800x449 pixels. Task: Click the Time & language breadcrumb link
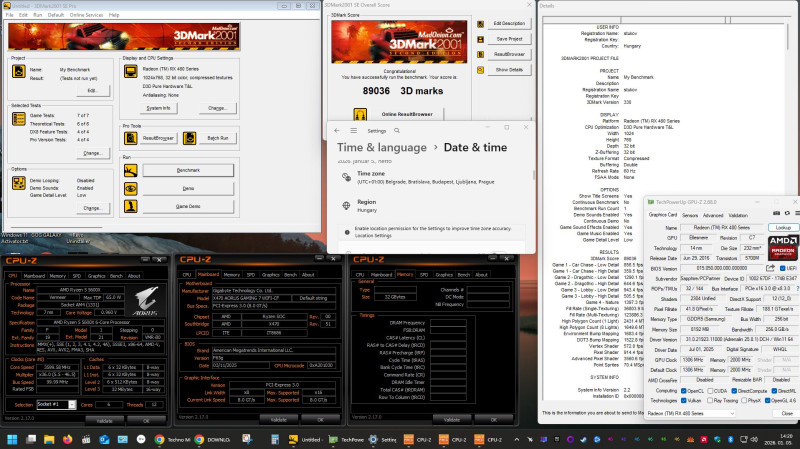click(382, 147)
